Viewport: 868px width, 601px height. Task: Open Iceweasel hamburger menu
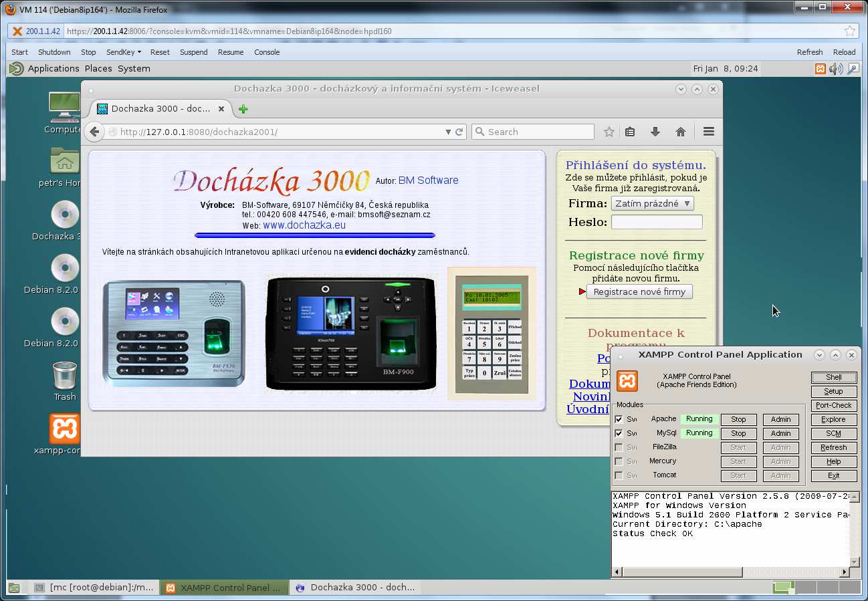(x=709, y=132)
